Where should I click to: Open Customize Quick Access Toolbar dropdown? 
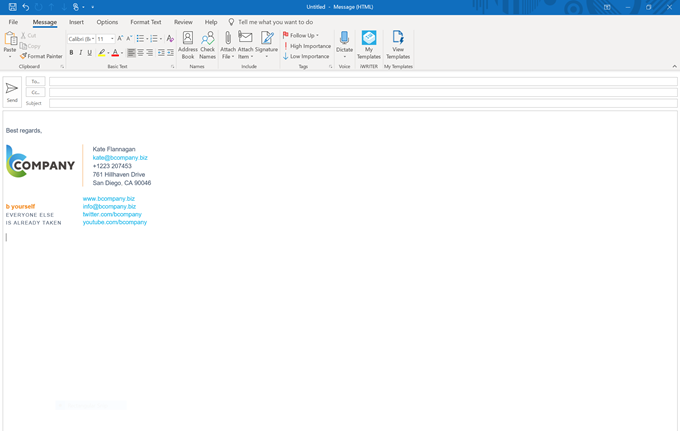[92, 7]
